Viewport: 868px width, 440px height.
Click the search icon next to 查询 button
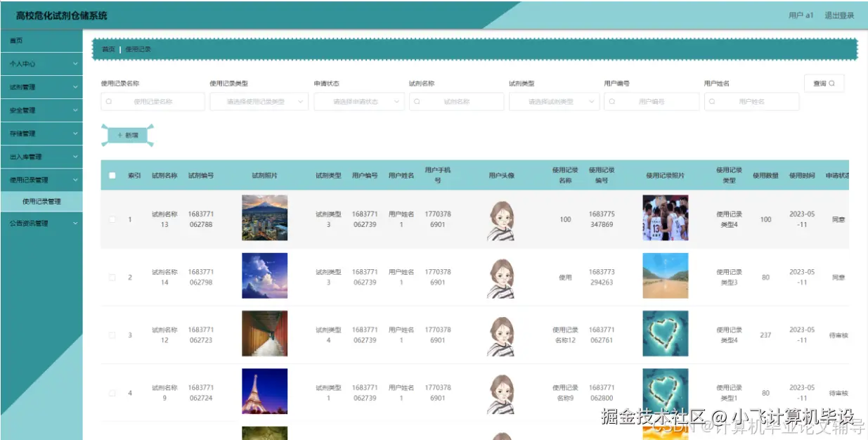(x=834, y=82)
